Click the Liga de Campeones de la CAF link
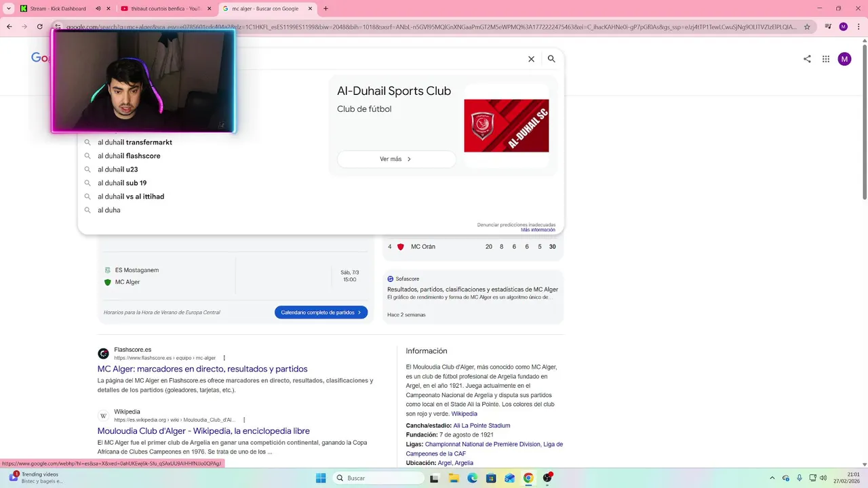Viewport: 868px width, 488px height. [x=485, y=449]
